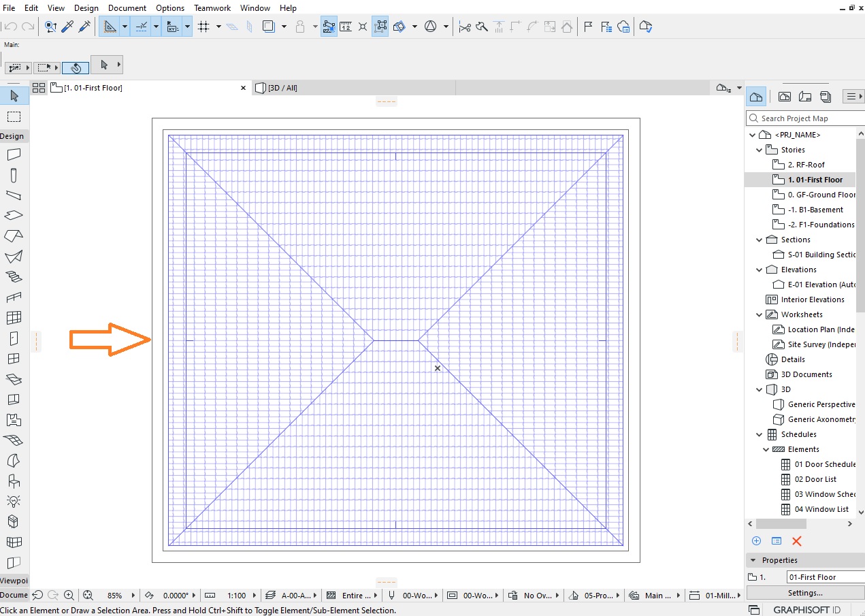Close the 01-First Floor tab
This screenshot has height=616, width=865.
point(244,88)
